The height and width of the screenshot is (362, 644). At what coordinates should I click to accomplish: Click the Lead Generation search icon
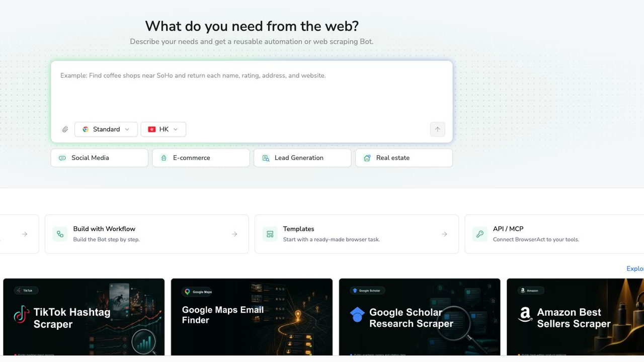click(266, 158)
